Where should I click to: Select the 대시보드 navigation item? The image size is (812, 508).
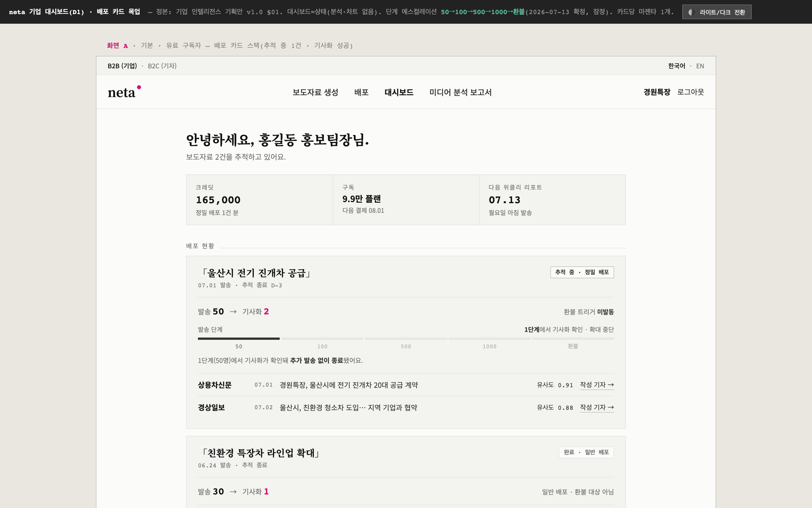[399, 92]
